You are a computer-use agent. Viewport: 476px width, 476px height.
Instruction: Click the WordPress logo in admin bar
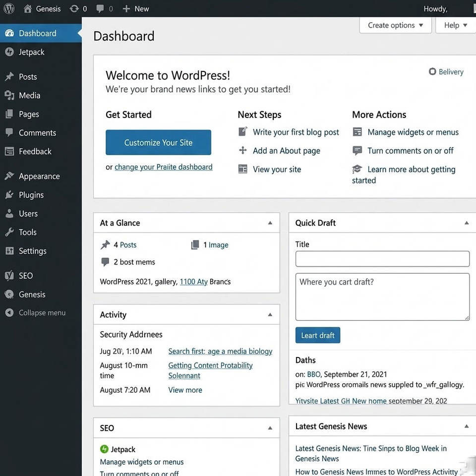click(x=9, y=8)
